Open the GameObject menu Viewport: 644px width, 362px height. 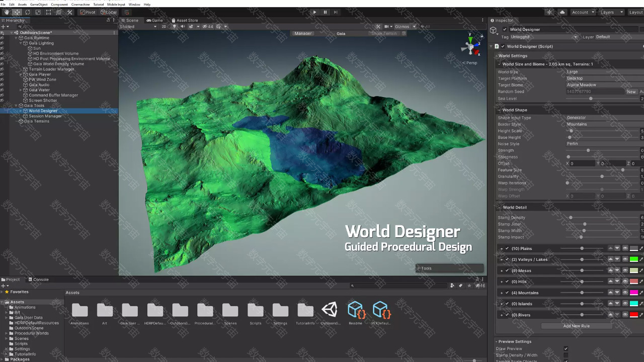click(39, 5)
